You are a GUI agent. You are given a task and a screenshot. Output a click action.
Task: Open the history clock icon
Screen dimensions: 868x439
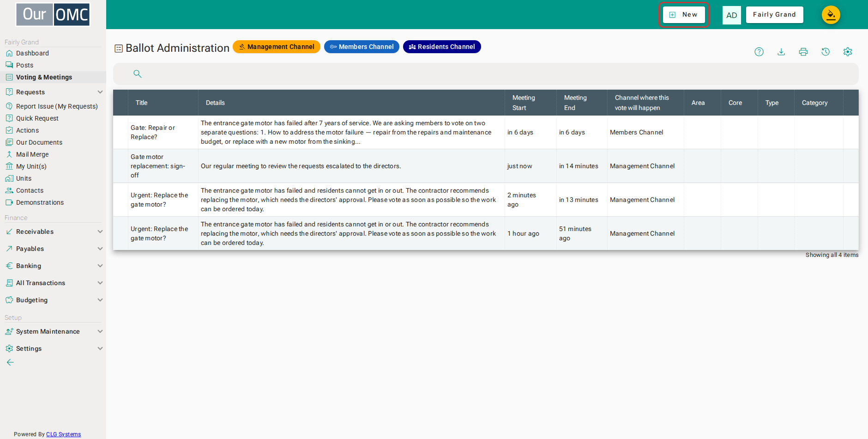point(826,52)
